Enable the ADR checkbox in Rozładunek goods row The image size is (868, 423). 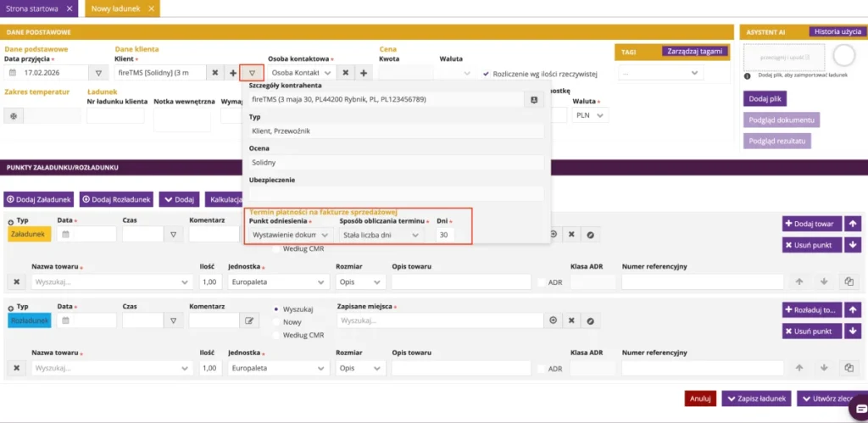[542, 369]
